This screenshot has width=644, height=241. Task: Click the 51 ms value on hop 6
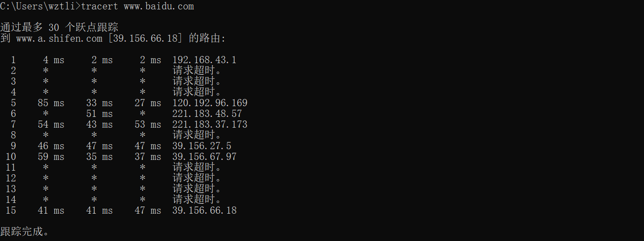coord(100,114)
